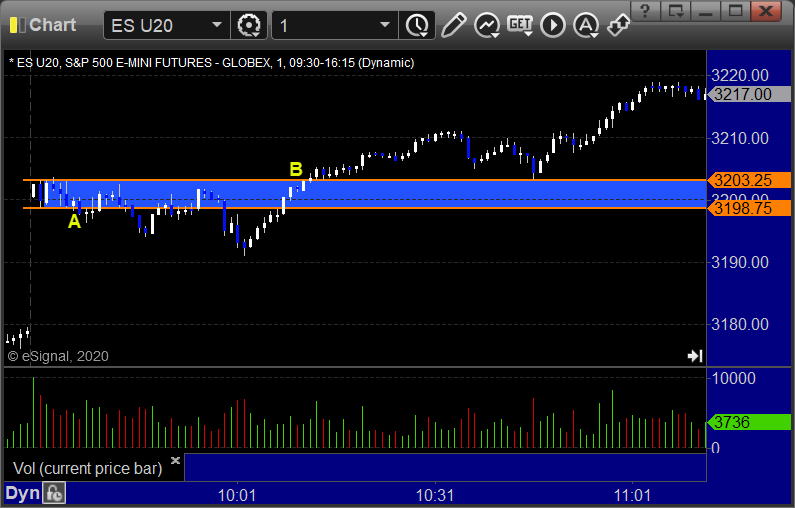Toggle the Dyn lock icon
The width and height of the screenshot is (795, 508).
coord(54,493)
